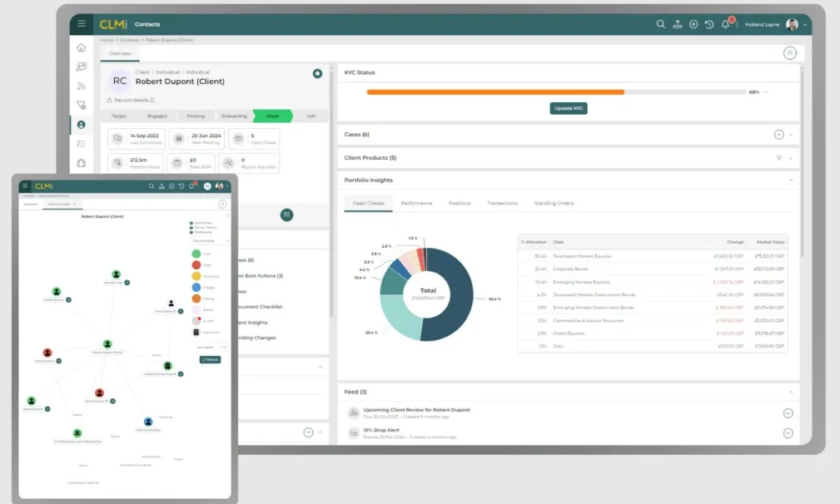The image size is (840, 504).
Task: Click Refresh button in network graph
Action: click(x=210, y=359)
